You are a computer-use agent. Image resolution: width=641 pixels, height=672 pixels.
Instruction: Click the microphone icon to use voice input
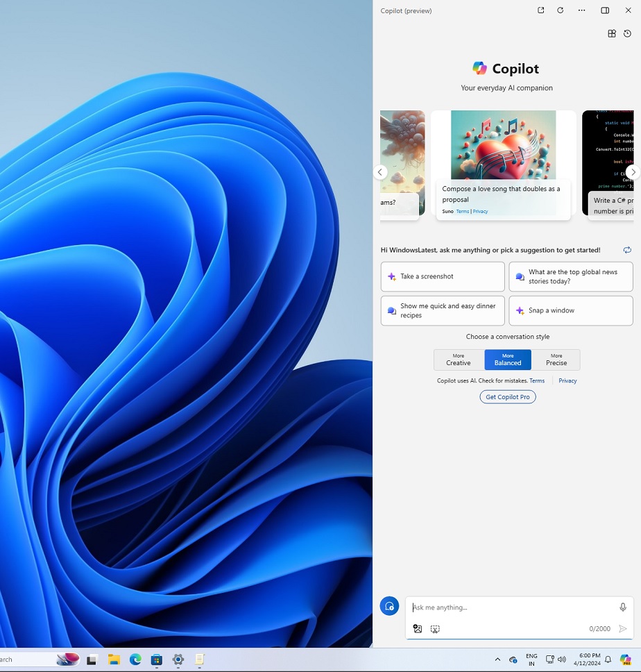[x=622, y=607]
